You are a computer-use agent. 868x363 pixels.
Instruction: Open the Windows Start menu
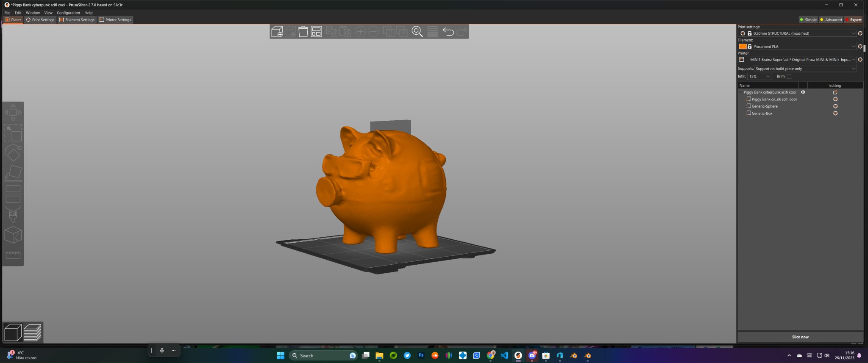coord(281,356)
